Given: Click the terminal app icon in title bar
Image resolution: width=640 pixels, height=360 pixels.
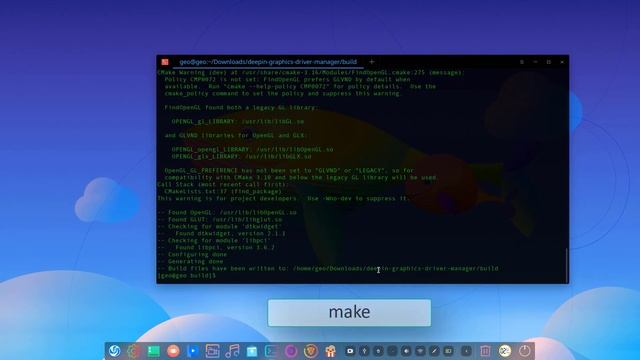Looking at the screenshot, I should pos(165,62).
